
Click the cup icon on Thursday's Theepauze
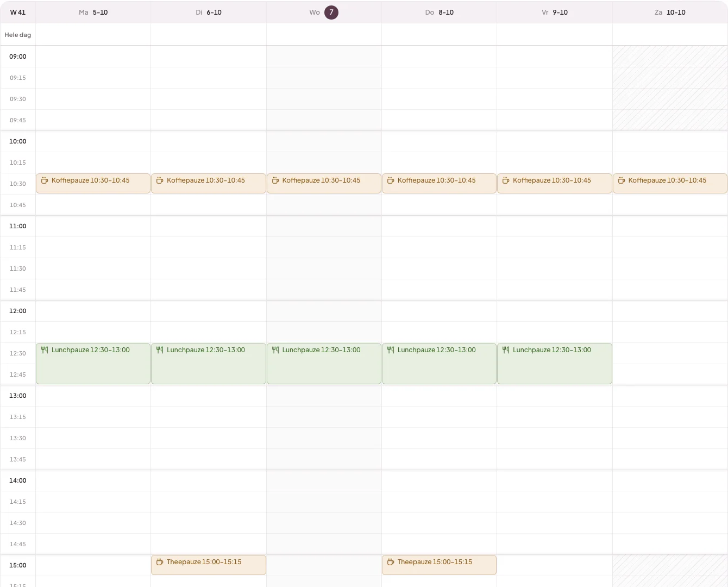[391, 562]
